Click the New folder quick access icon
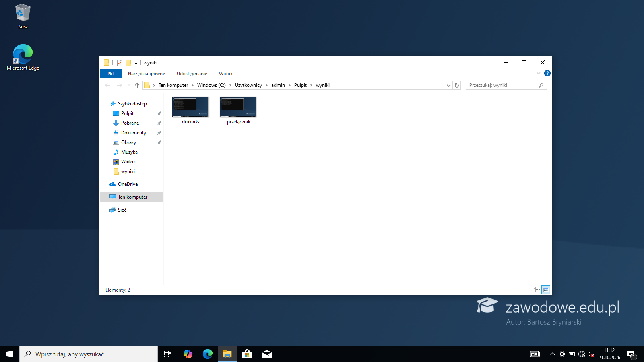The width and height of the screenshot is (644, 362). point(128,63)
